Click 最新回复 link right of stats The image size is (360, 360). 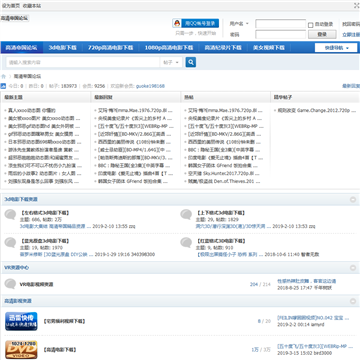pos(351,86)
